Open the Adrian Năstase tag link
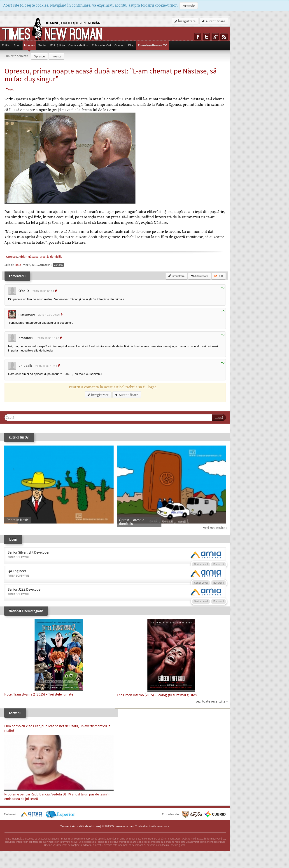Image resolution: width=289 pixels, height=868 pixels. [x=28, y=257]
